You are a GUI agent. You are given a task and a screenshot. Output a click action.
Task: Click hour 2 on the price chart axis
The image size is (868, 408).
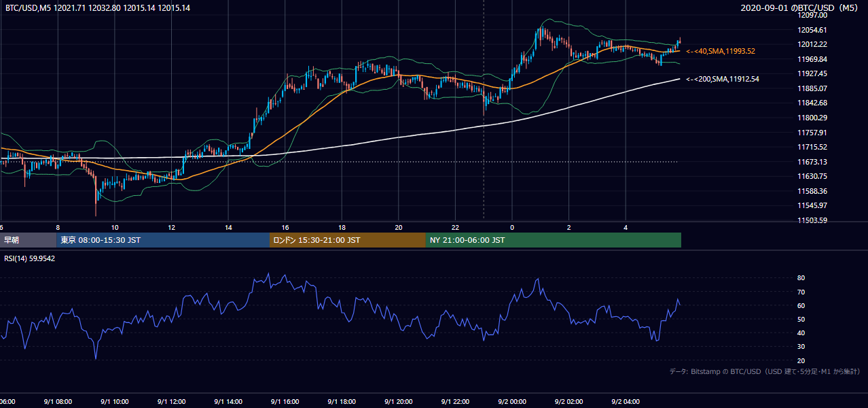pos(569,227)
